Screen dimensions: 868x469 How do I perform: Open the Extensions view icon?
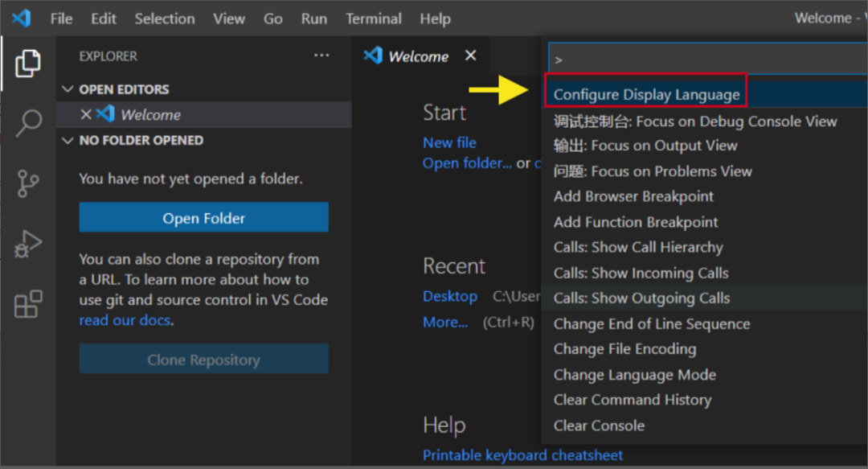(x=27, y=304)
